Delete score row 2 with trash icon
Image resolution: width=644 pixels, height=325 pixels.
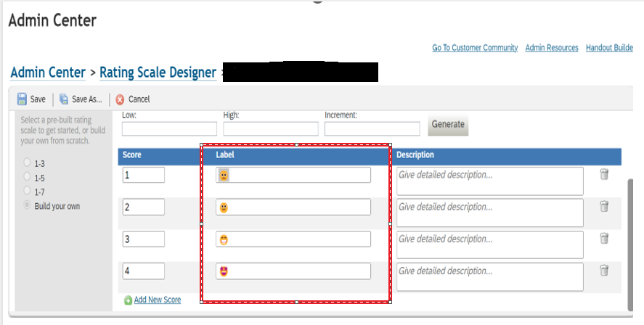(604, 206)
